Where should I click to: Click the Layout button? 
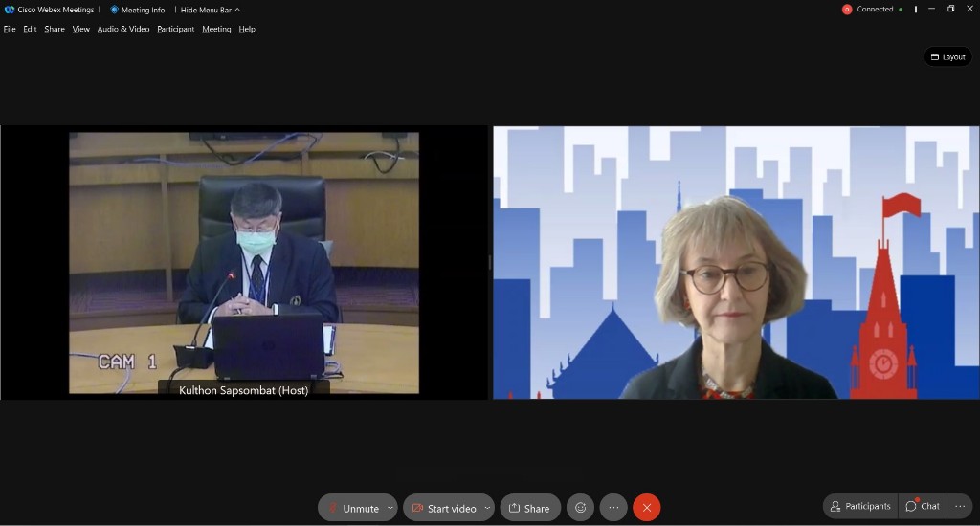pyautogui.click(x=947, y=56)
